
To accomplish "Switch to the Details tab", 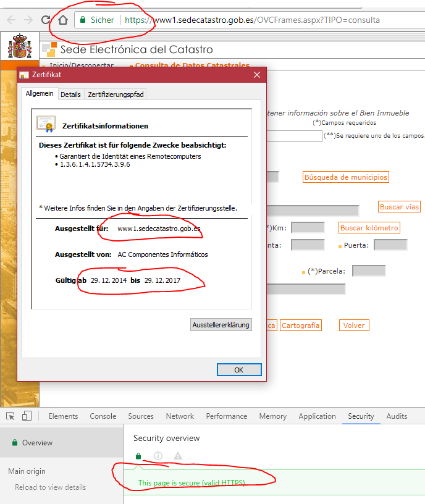I will [70, 94].
